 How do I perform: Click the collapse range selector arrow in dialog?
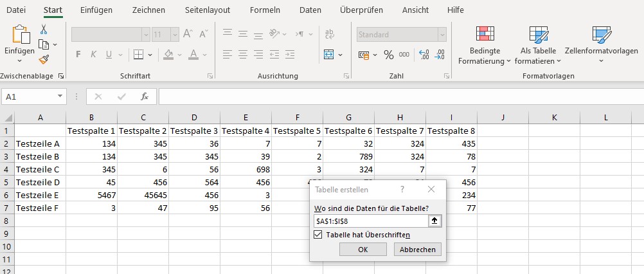(435, 221)
